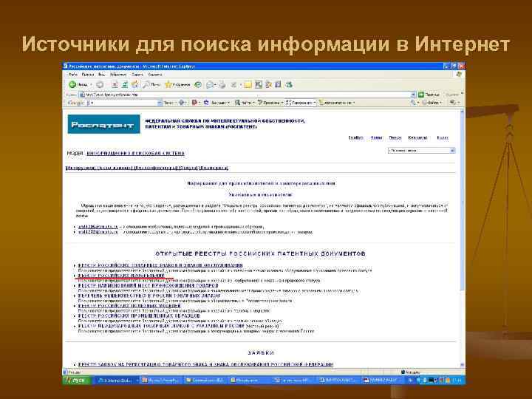Expand the address bar history dropdown

point(413,95)
